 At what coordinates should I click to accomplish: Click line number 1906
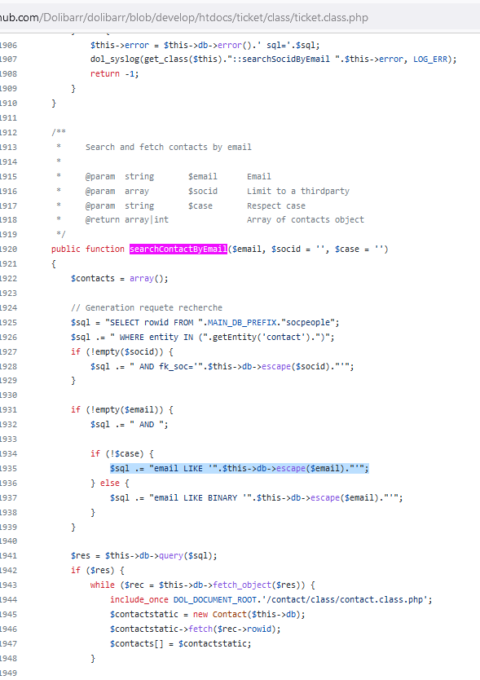9,45
